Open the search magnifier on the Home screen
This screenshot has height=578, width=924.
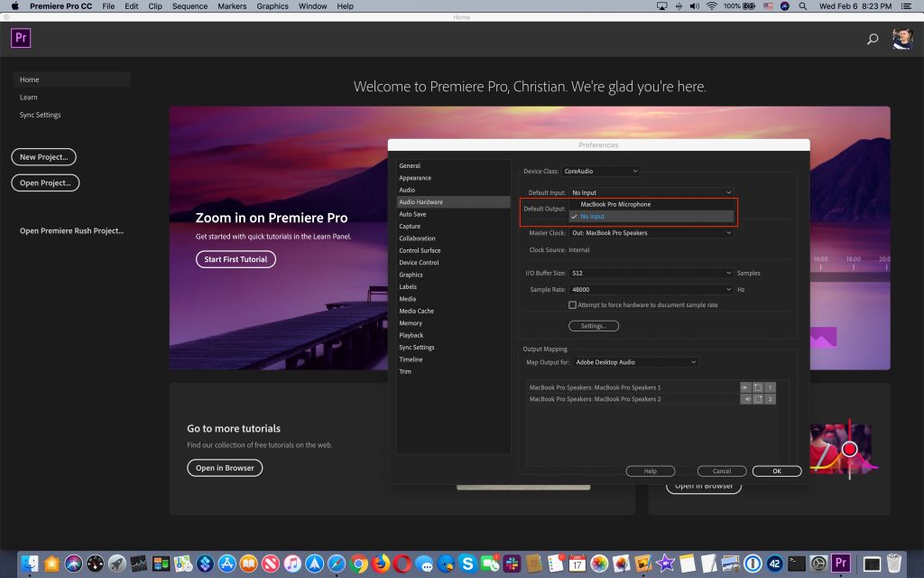[x=873, y=39]
